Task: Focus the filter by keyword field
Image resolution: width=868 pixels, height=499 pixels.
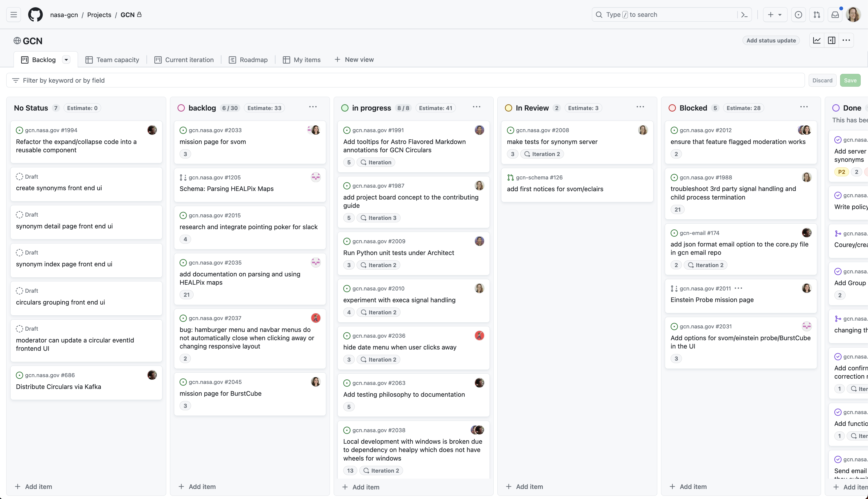Action: [405, 81]
